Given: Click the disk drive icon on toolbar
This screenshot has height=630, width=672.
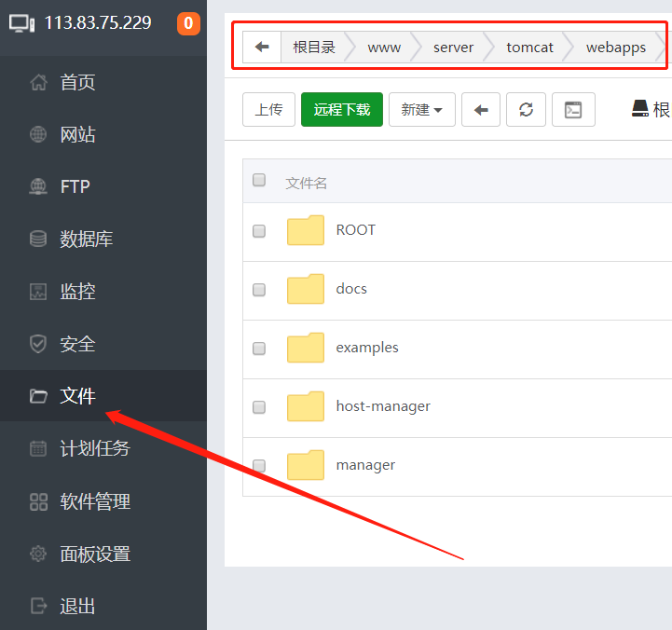Looking at the screenshot, I should (640, 109).
